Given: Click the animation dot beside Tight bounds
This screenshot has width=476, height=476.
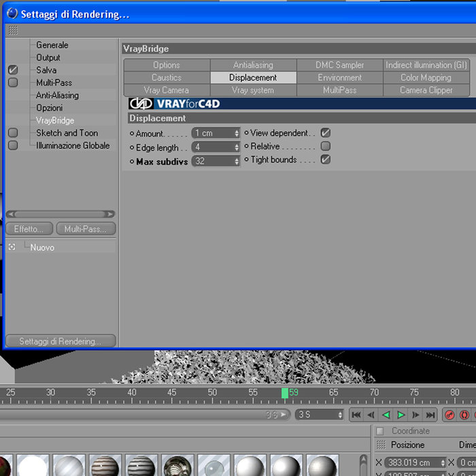Looking at the screenshot, I should tap(246, 159).
